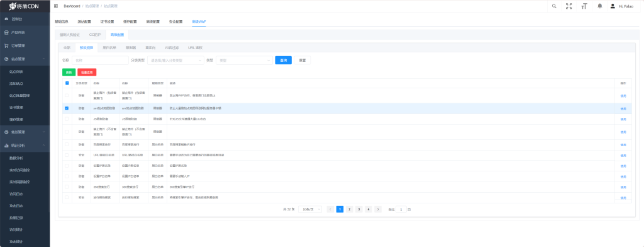Open the 10条/页 page size dropdown

(310, 209)
